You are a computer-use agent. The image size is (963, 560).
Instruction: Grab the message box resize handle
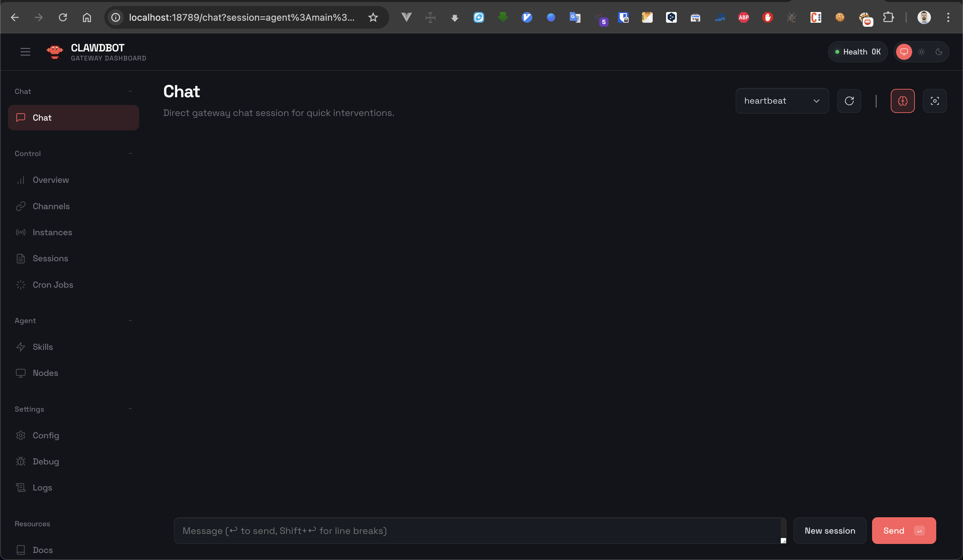pyautogui.click(x=783, y=540)
